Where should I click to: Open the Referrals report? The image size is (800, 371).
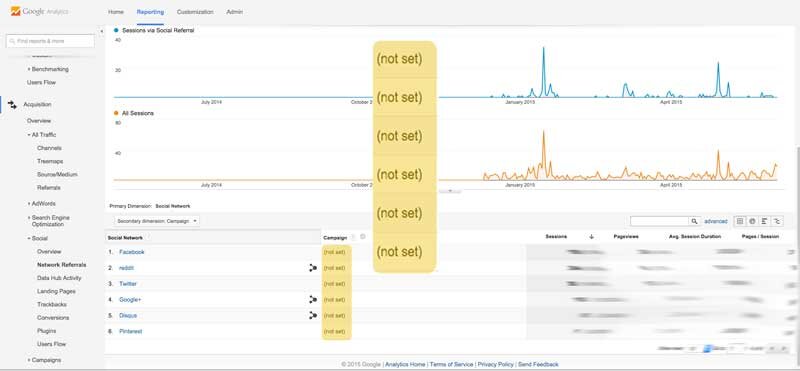point(48,188)
